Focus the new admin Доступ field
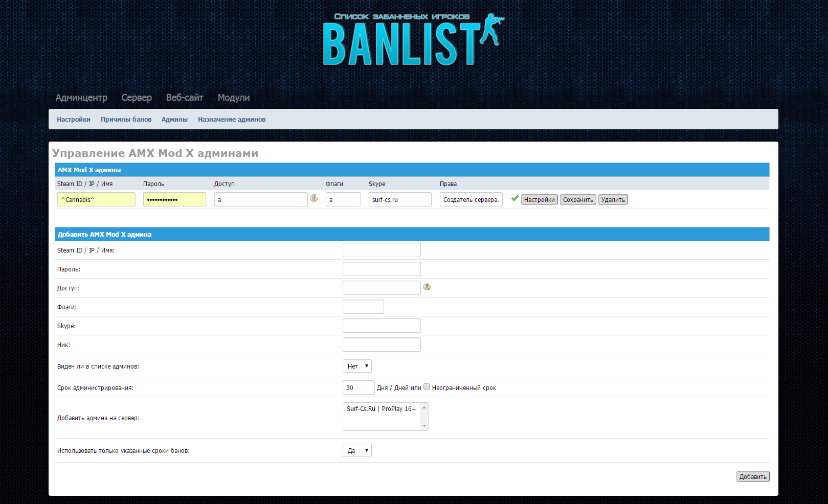Image resolution: width=828 pixels, height=504 pixels. [x=382, y=288]
